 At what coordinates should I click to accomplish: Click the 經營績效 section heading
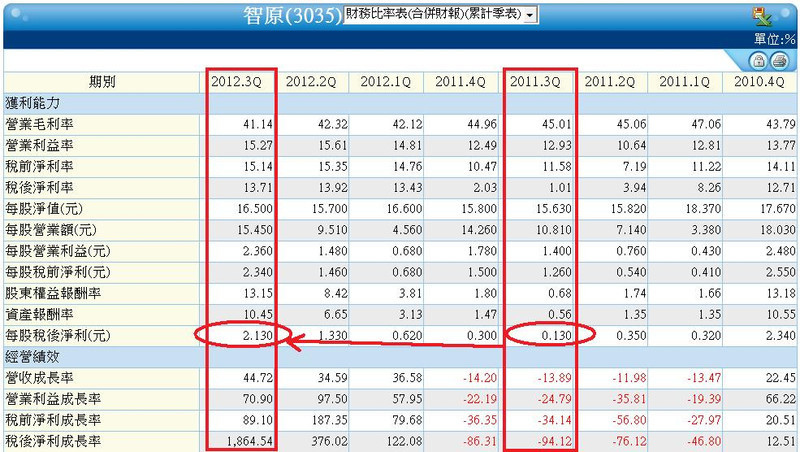tap(33, 357)
